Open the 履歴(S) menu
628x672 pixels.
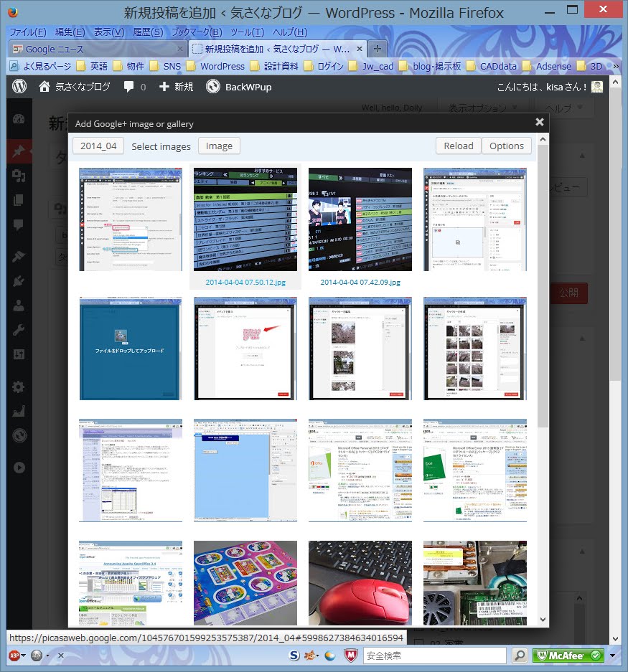[x=148, y=32]
